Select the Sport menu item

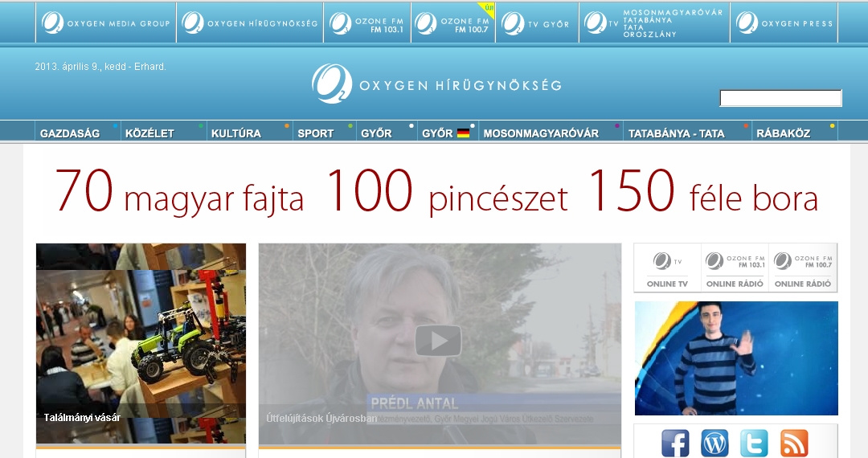click(x=315, y=133)
